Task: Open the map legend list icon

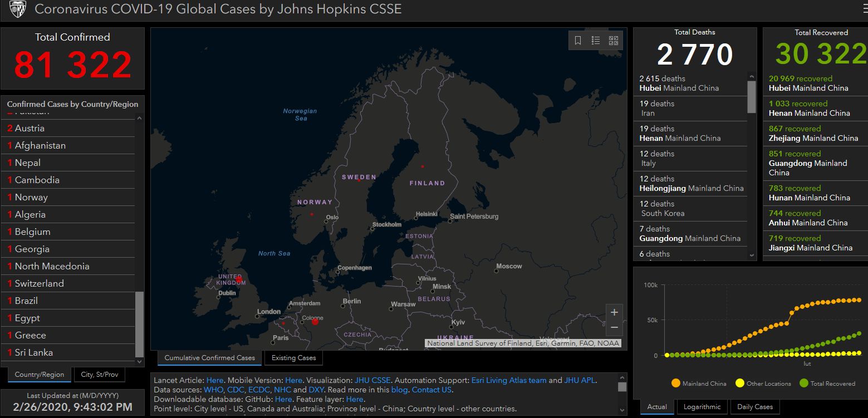Action: (596, 41)
